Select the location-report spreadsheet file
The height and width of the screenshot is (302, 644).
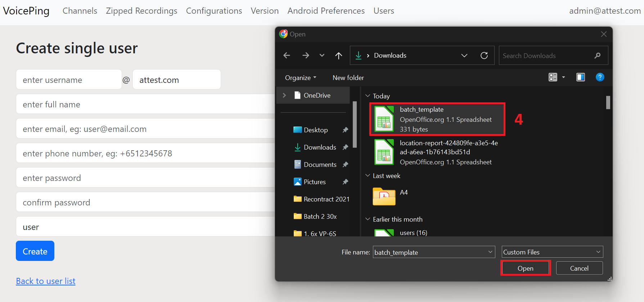437,152
